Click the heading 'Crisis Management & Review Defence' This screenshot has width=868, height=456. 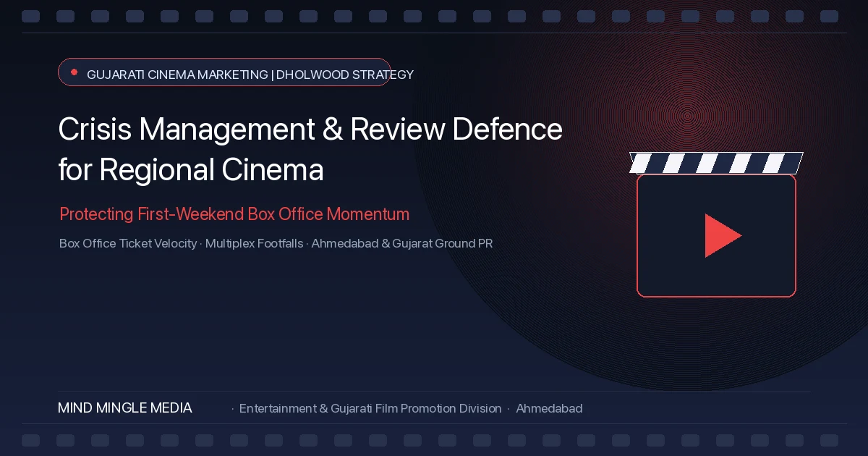point(310,130)
